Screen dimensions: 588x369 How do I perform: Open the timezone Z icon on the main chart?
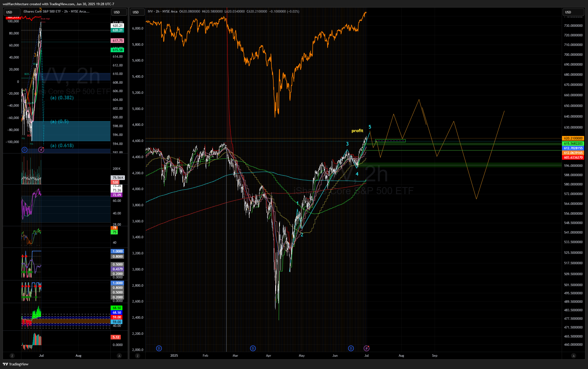click(137, 356)
